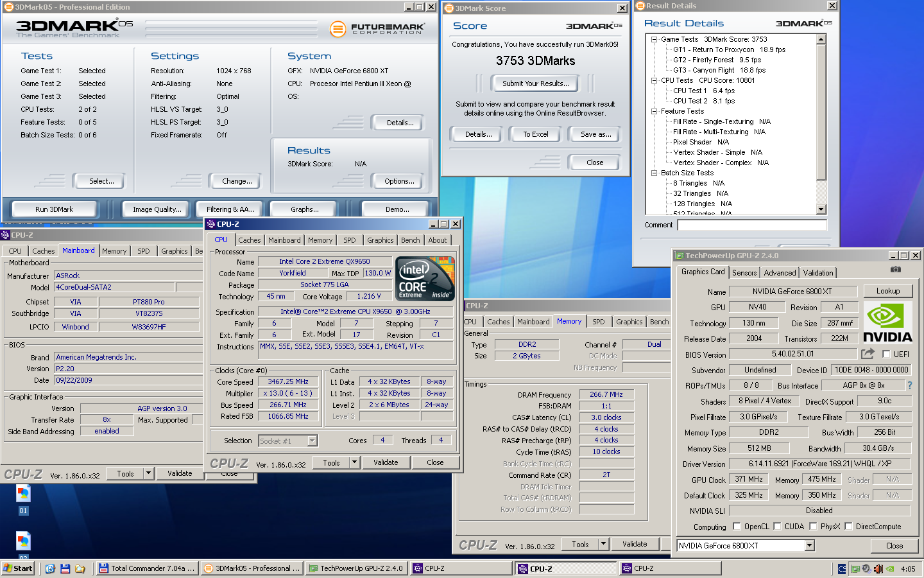The image size is (924, 578).
Task: Click Close button in GPU-Z window
Action: 894,545
